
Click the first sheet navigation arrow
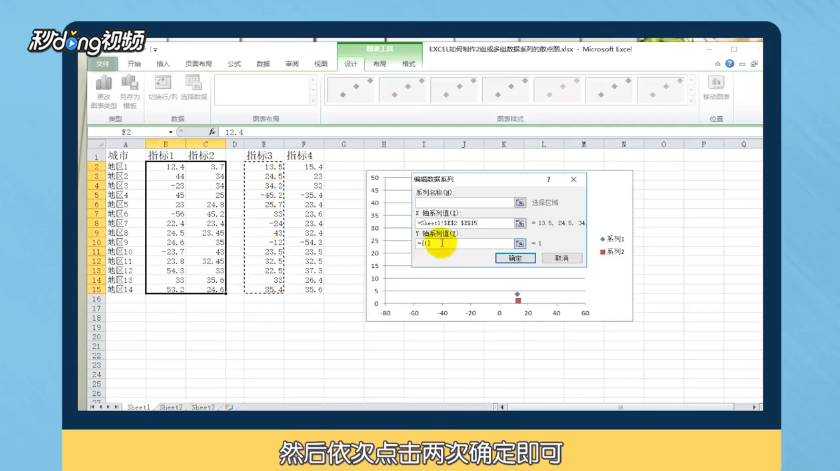92,407
